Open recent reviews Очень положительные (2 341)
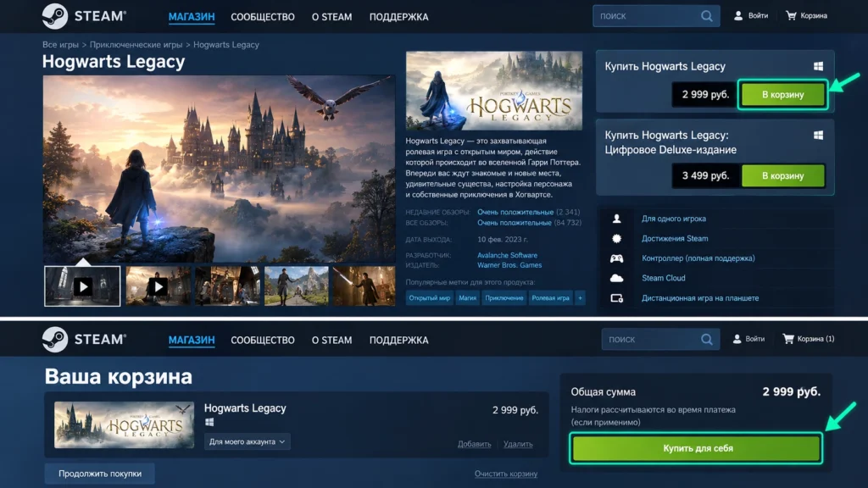Image resolution: width=868 pixels, height=488 pixels. 529,212
